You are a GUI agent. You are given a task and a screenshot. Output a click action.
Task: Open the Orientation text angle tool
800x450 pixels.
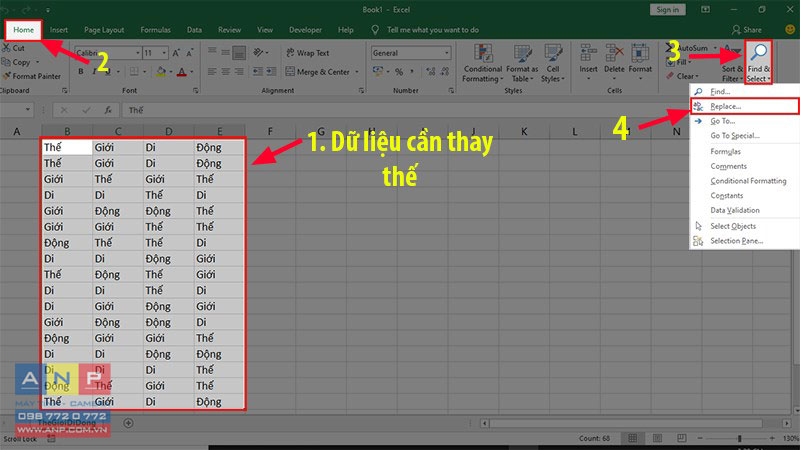258,53
